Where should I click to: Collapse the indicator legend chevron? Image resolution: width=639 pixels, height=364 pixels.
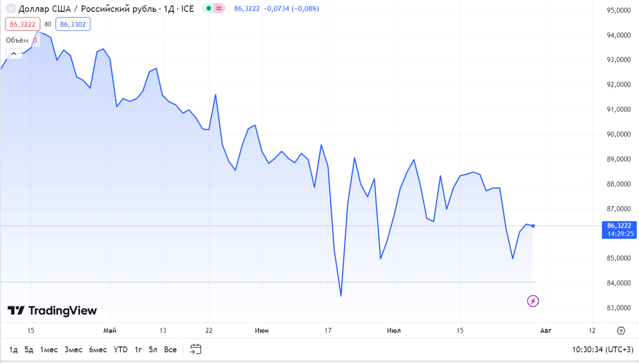(x=14, y=53)
